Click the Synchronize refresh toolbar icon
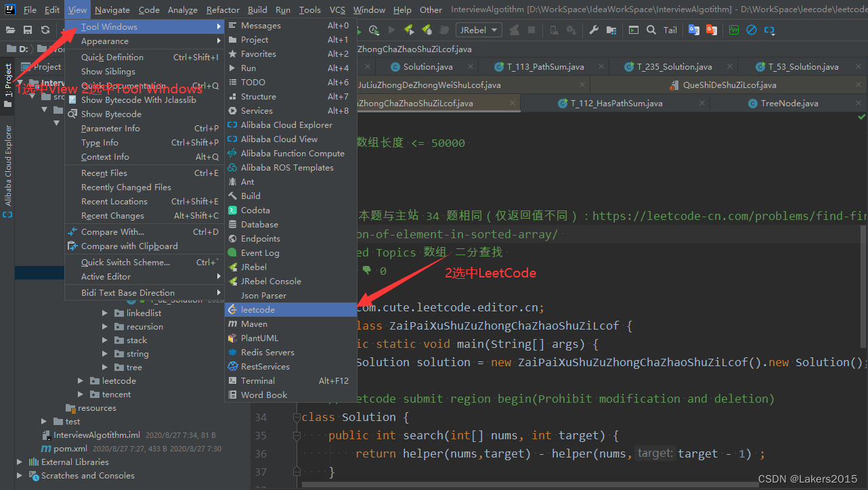 [x=45, y=30]
